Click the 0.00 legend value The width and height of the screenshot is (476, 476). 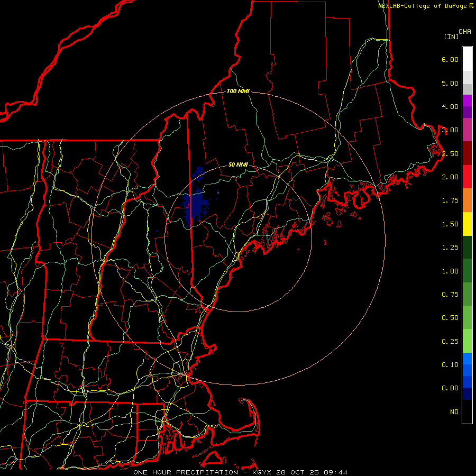point(450,388)
